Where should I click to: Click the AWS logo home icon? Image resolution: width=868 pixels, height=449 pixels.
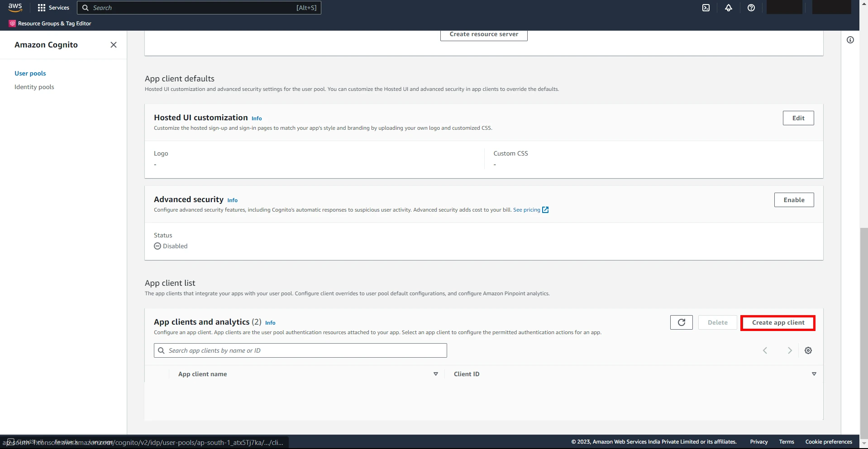click(x=15, y=7)
